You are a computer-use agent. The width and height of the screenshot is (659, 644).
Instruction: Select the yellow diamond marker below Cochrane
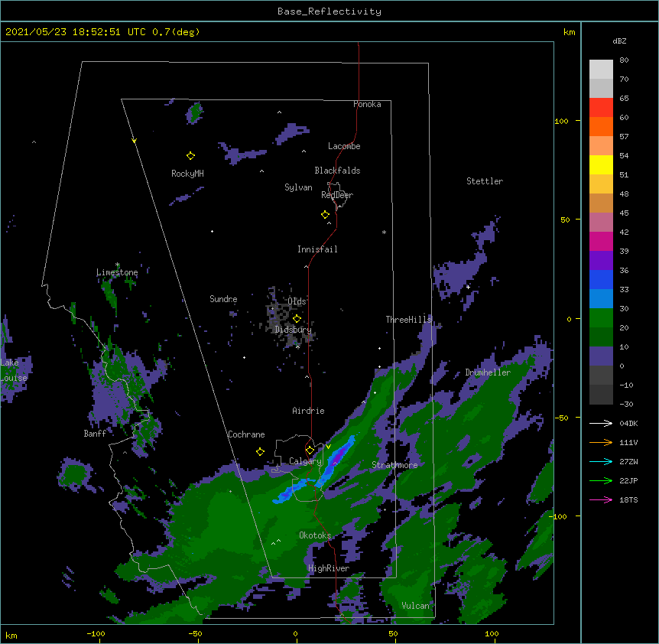tap(260, 451)
